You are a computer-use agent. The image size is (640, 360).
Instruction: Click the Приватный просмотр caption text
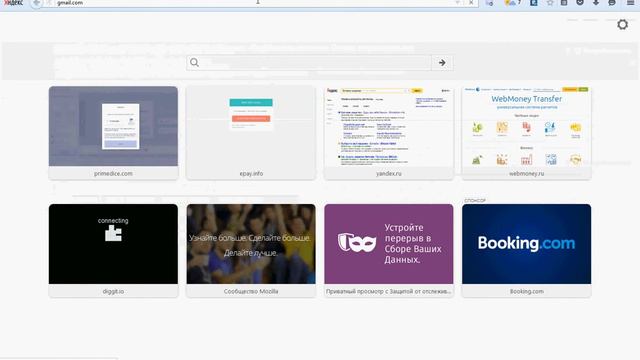tap(389, 291)
